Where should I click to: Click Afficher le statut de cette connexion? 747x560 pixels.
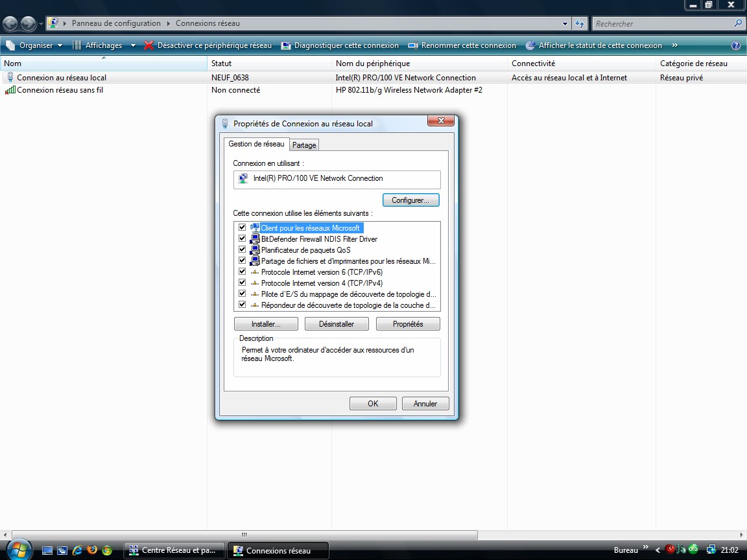593,45
